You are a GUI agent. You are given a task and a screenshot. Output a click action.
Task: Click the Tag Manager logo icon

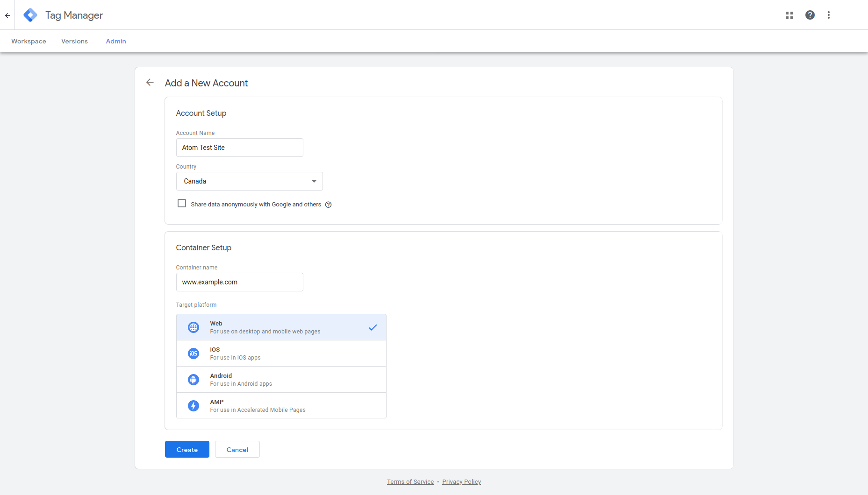pos(30,15)
